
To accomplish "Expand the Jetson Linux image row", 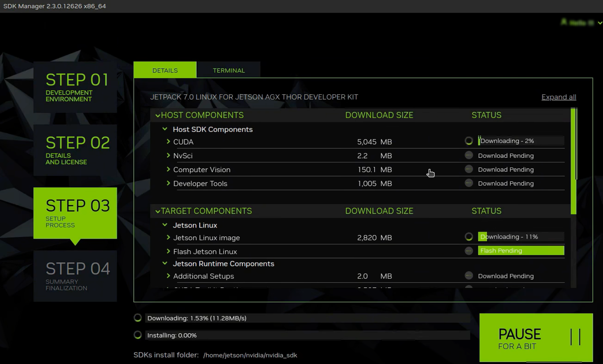I will point(168,237).
